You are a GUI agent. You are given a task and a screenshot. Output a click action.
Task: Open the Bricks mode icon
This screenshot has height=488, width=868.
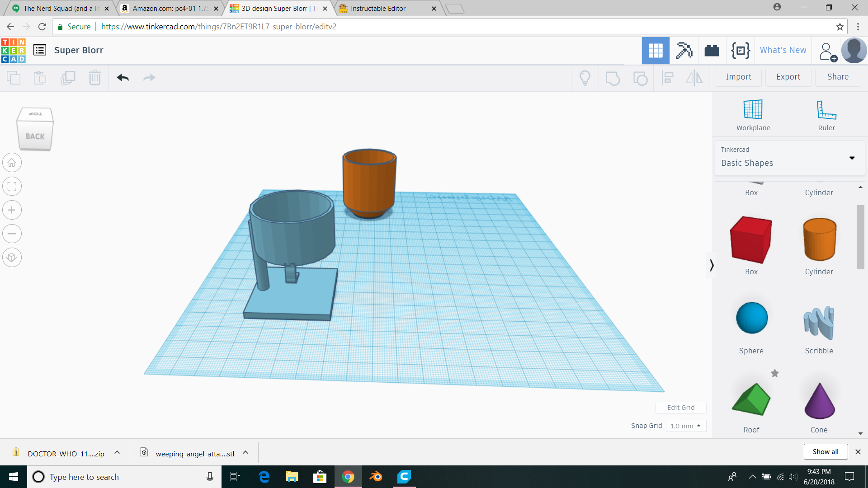click(712, 50)
